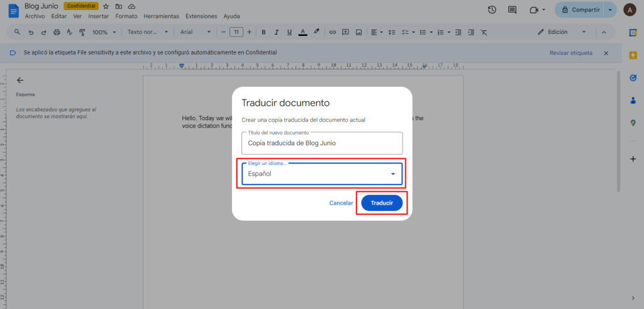Click the insert link icon

point(333,32)
